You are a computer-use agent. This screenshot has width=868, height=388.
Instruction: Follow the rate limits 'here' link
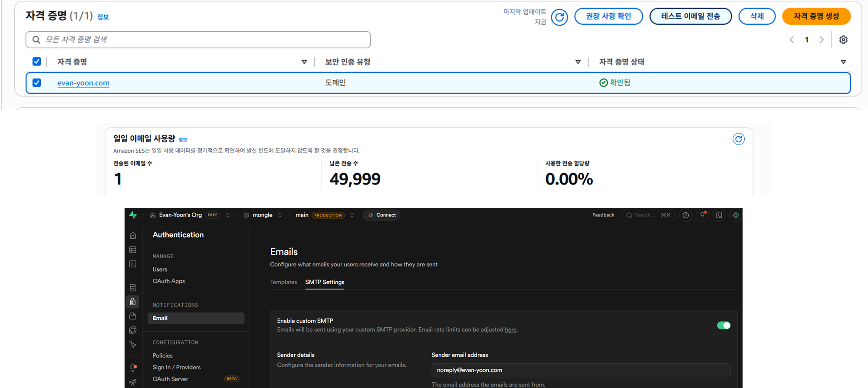pos(510,330)
